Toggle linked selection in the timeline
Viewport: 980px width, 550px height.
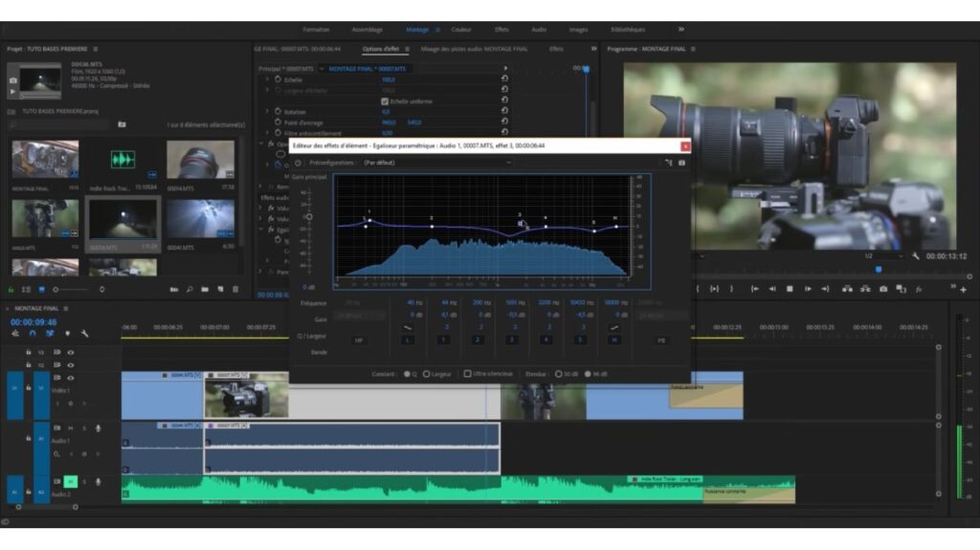tap(50, 334)
